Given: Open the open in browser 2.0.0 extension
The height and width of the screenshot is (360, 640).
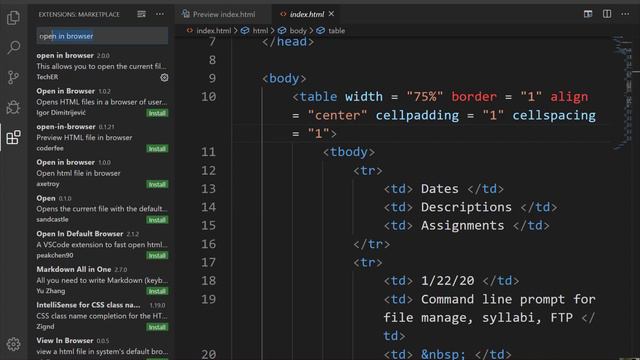Looking at the screenshot, I should 102,66.
